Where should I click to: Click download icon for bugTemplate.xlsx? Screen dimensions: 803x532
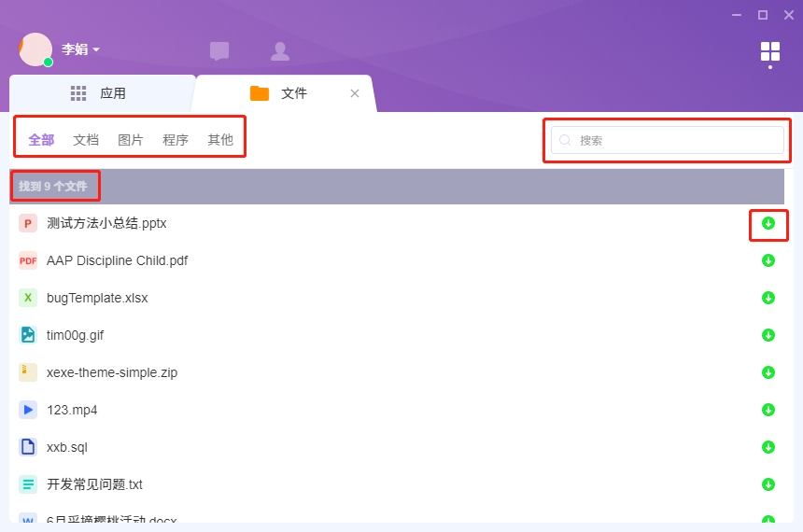click(x=768, y=298)
